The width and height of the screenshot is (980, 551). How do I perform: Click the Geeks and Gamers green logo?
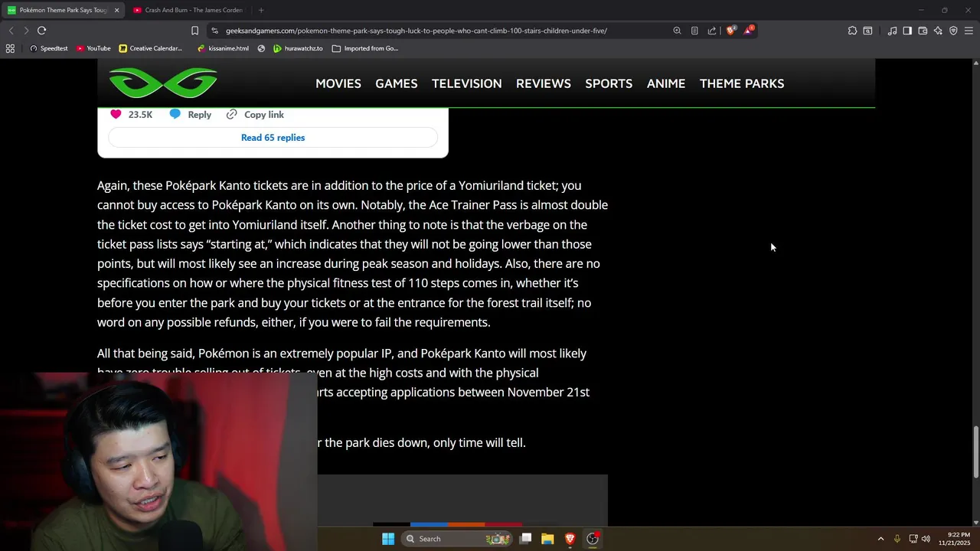point(163,83)
